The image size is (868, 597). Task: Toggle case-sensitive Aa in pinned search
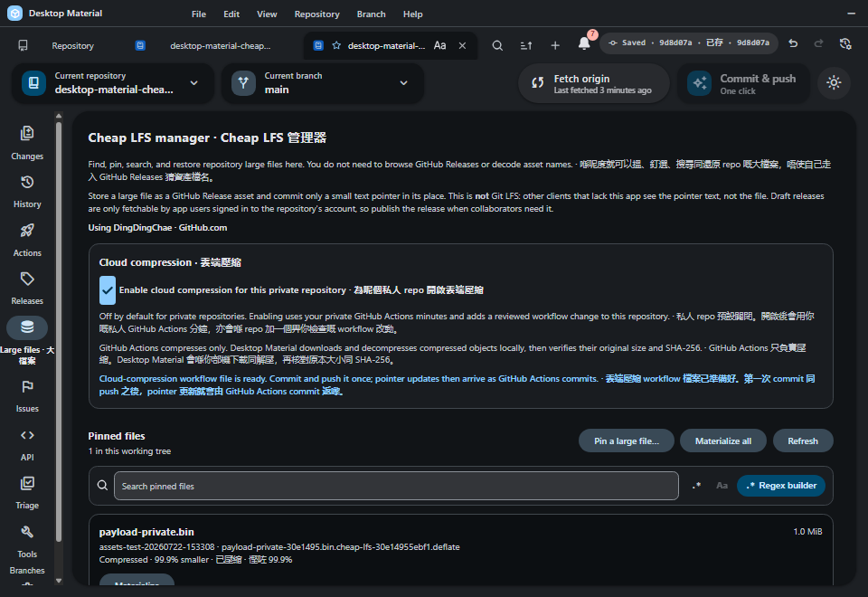pyautogui.click(x=722, y=486)
